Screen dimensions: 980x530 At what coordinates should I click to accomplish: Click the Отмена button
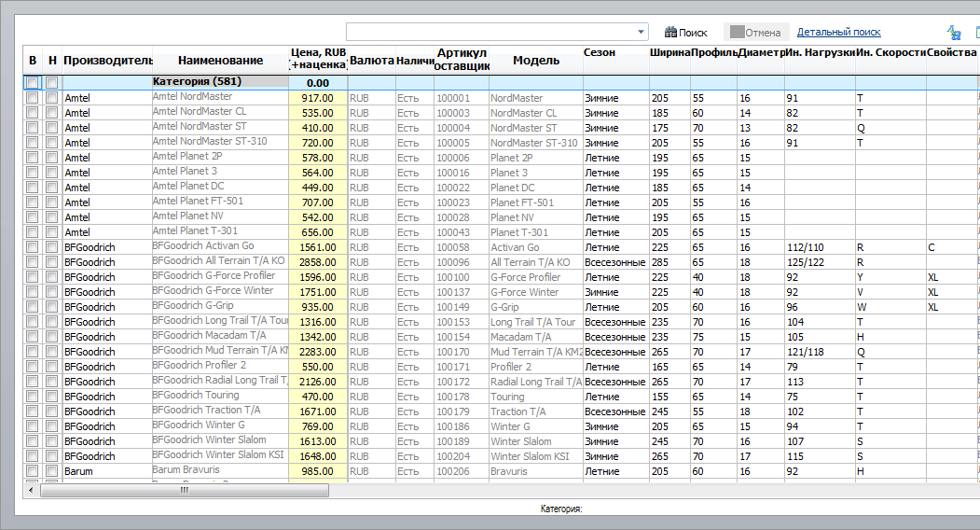coord(755,33)
